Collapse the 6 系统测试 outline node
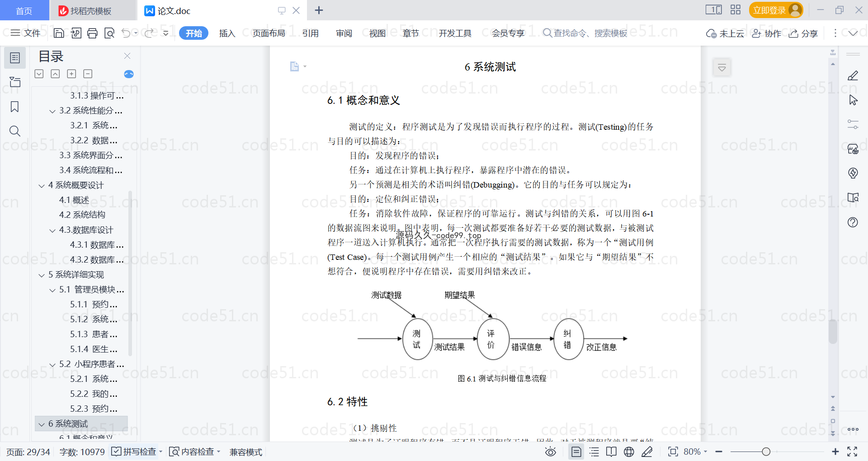 click(x=42, y=424)
